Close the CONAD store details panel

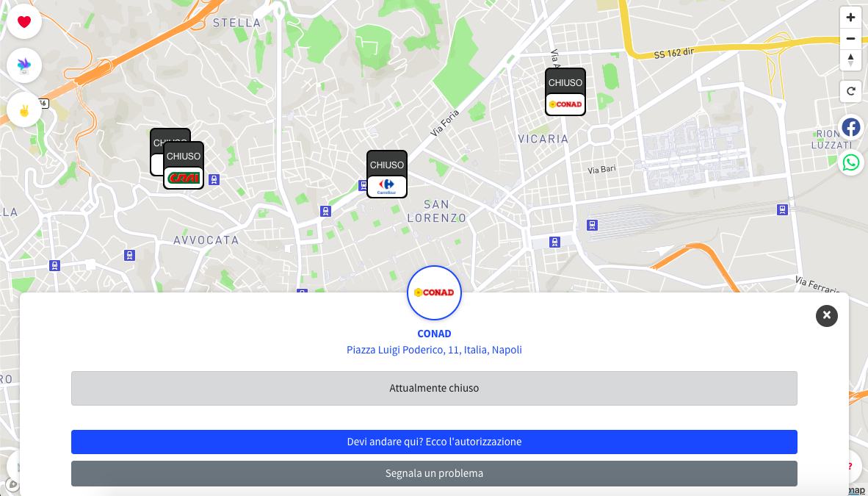[x=826, y=316]
